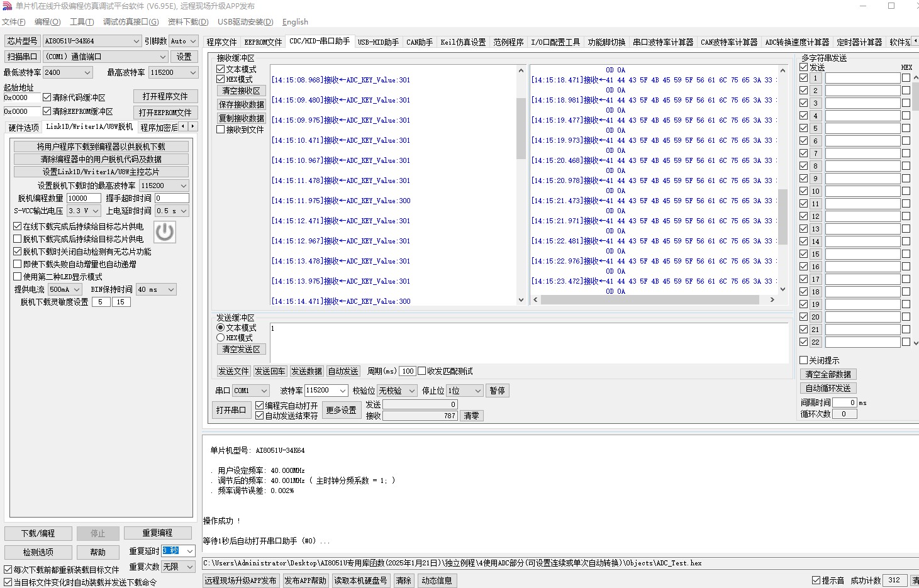The image size is (919, 588).
Task: Open chip model dropdown AI8051U-34K64
Action: tap(92, 41)
